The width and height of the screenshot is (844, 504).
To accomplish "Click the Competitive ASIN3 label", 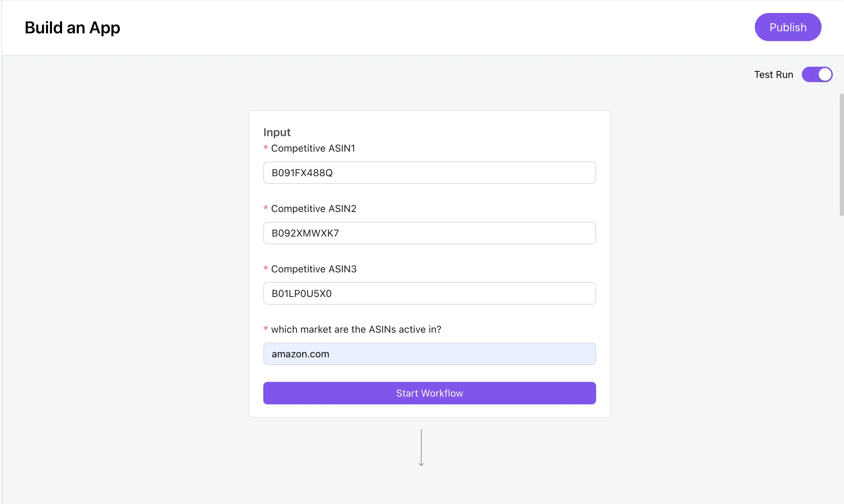I will pyautogui.click(x=314, y=269).
